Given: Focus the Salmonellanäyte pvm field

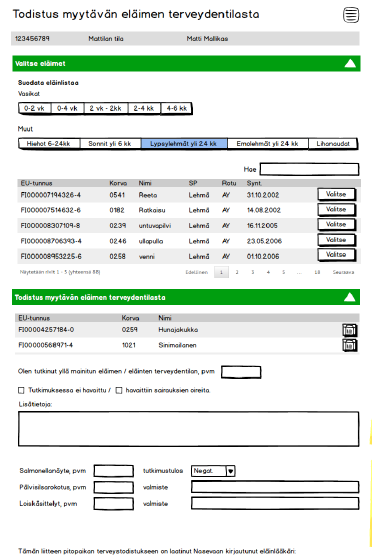Looking at the screenshot, I should click(x=114, y=471).
